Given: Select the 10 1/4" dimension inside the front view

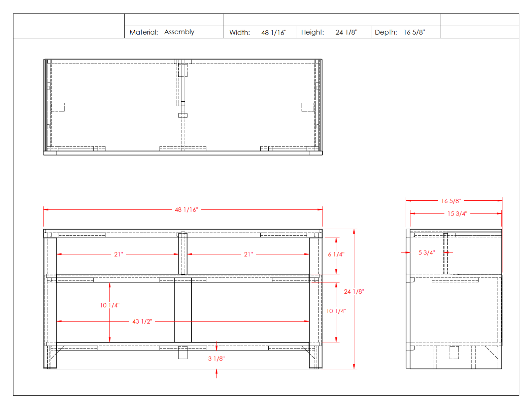Looking at the screenshot, I should [x=110, y=305].
